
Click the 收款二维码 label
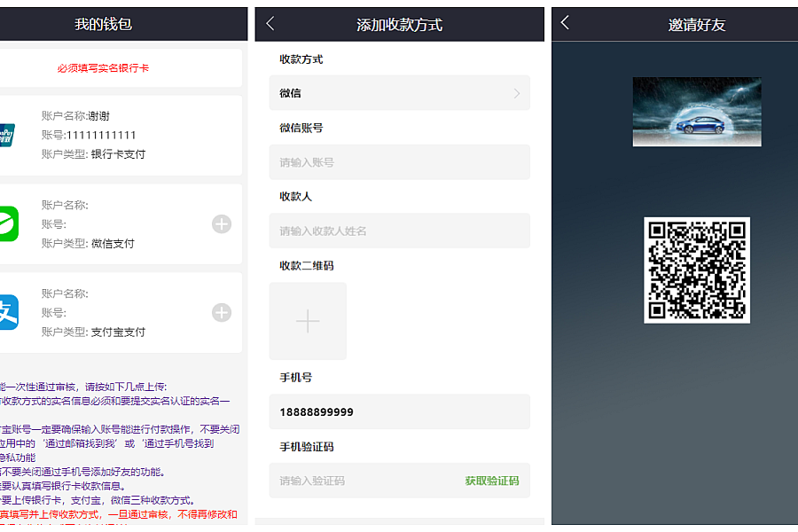(307, 266)
